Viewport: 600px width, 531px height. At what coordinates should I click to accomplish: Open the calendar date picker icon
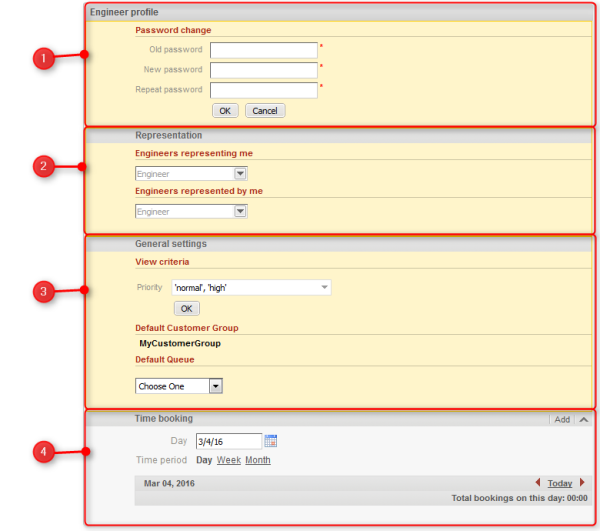coord(271,441)
